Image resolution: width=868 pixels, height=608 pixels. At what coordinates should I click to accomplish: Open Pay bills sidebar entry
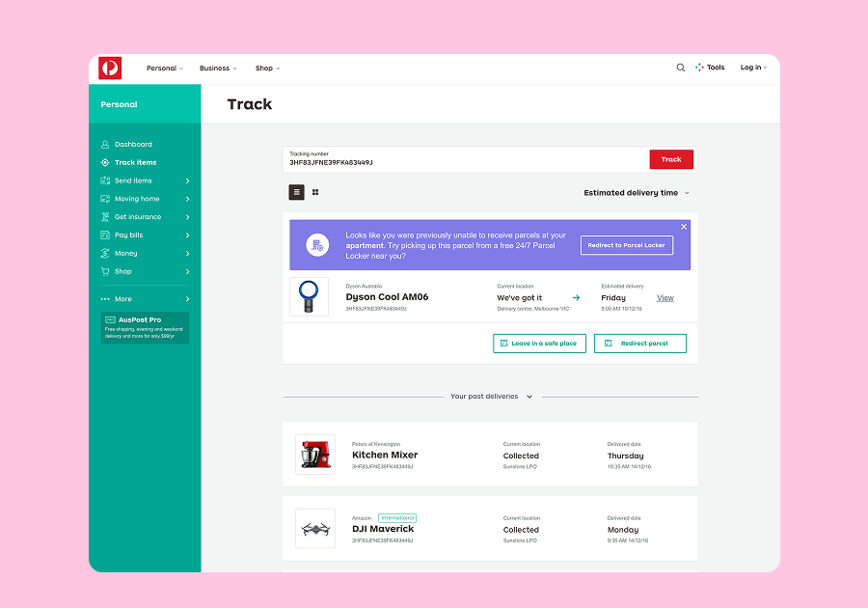128,235
